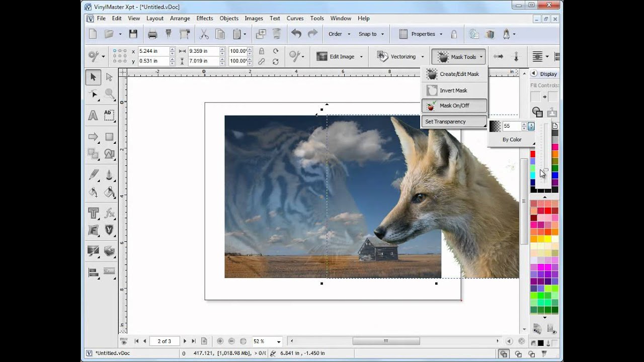Click the open folder icon
The width and height of the screenshot is (644, 362).
coord(109,34)
